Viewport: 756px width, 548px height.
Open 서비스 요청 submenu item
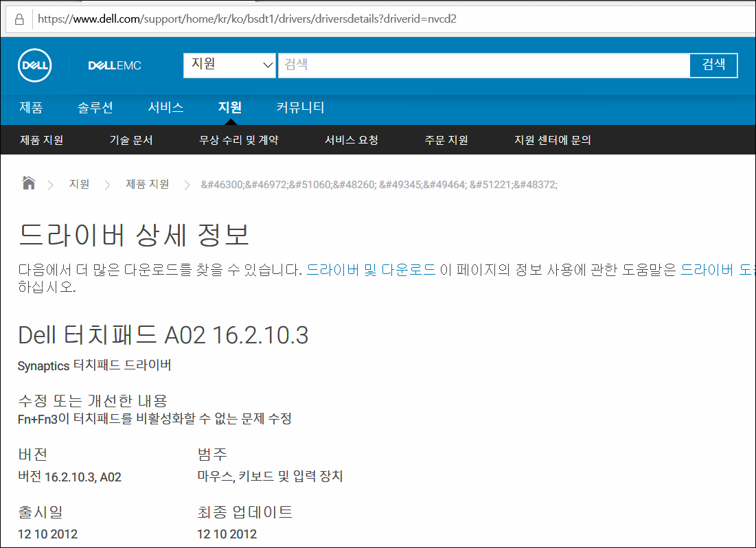(352, 140)
